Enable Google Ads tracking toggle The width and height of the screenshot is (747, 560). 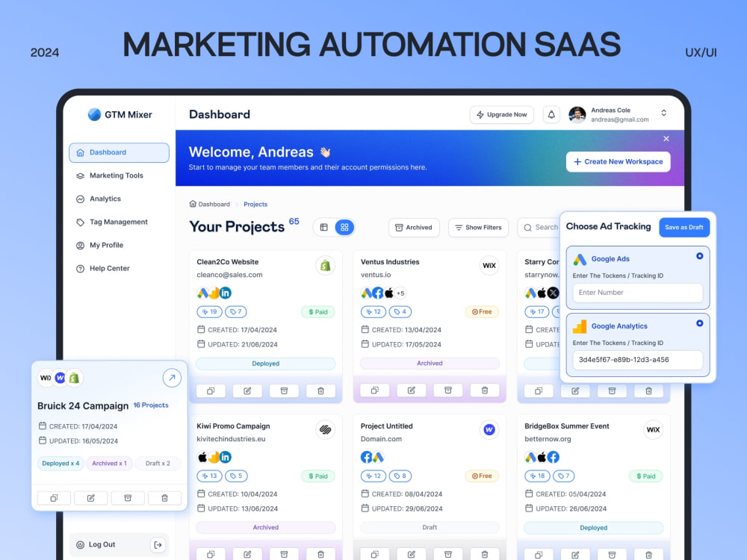(x=700, y=255)
